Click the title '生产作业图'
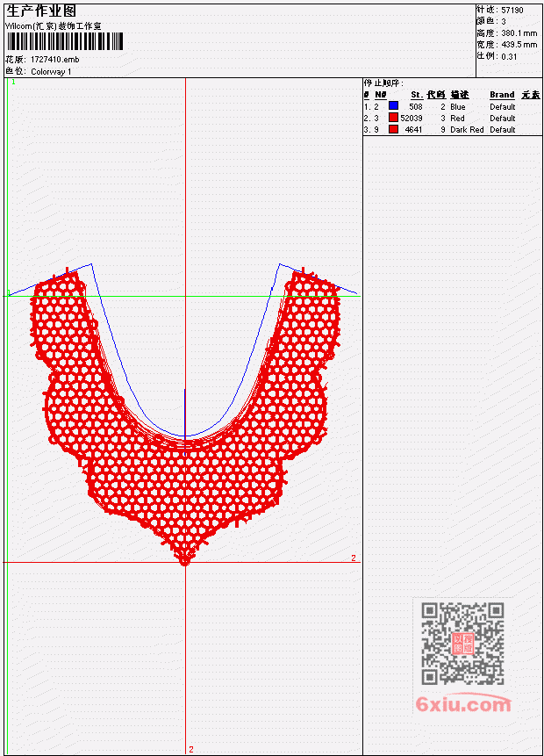The image size is (544, 756). click(x=41, y=11)
